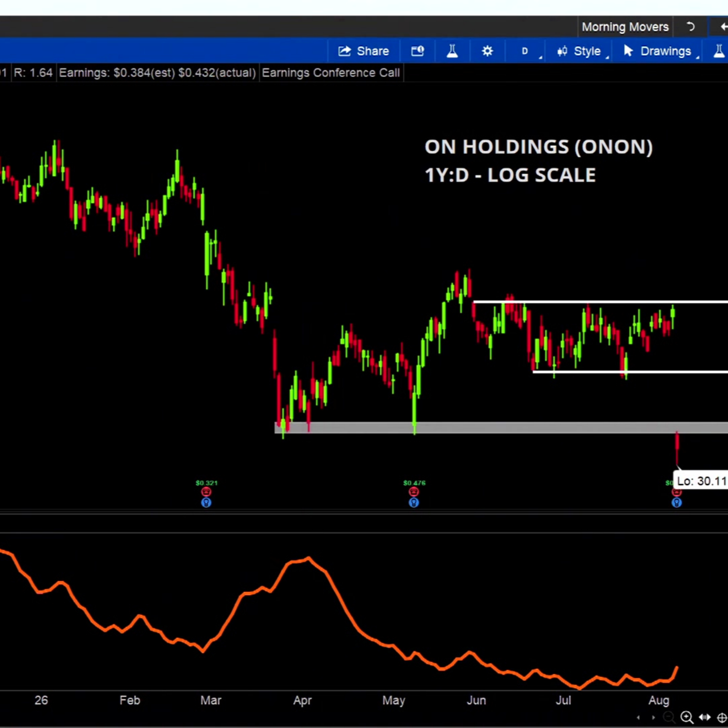Image resolution: width=728 pixels, height=728 pixels.
Task: Click the flask icon right of Drawings
Action: tap(719, 51)
